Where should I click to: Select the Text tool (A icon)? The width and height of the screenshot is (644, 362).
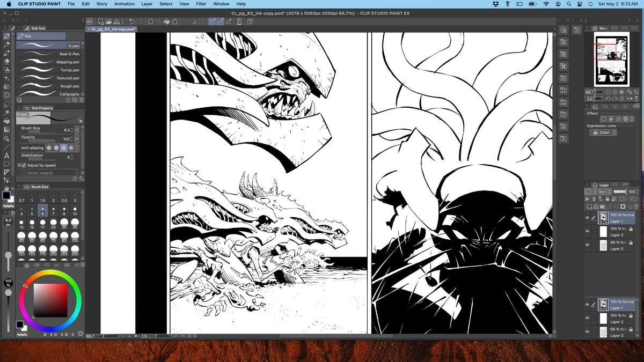click(x=7, y=156)
